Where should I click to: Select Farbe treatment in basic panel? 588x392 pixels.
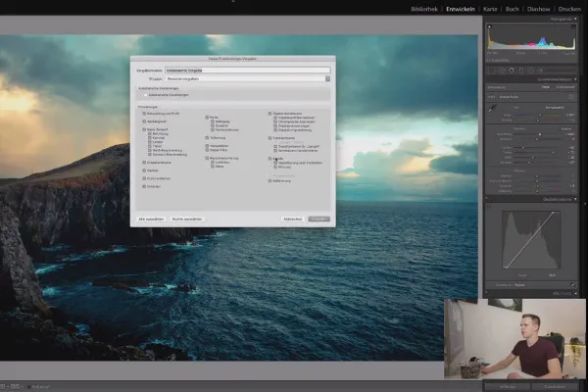click(546, 87)
